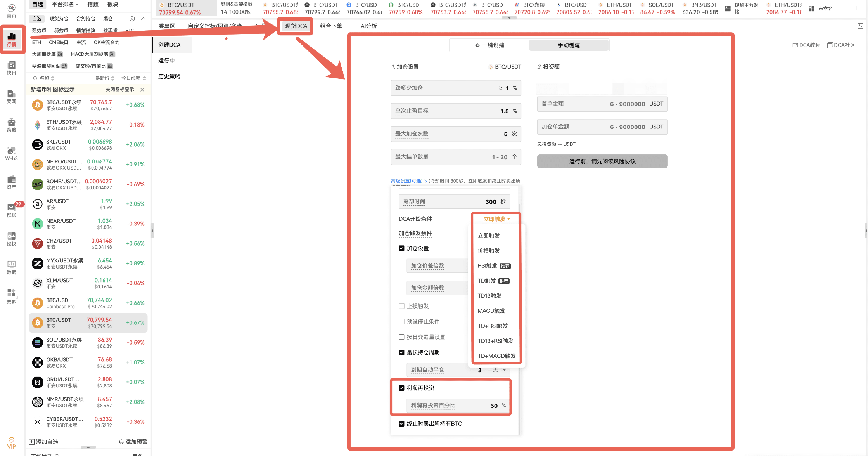Open the 群聊 sidebar icon
The height and width of the screenshot is (456, 868).
(x=11, y=210)
